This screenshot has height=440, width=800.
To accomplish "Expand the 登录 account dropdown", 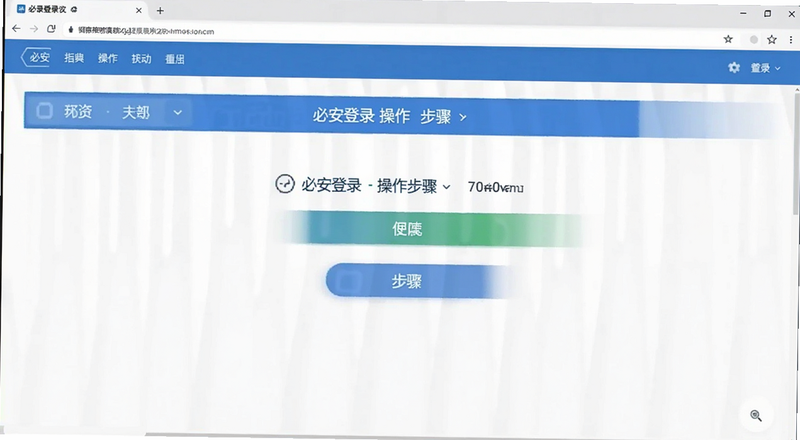I will [765, 68].
